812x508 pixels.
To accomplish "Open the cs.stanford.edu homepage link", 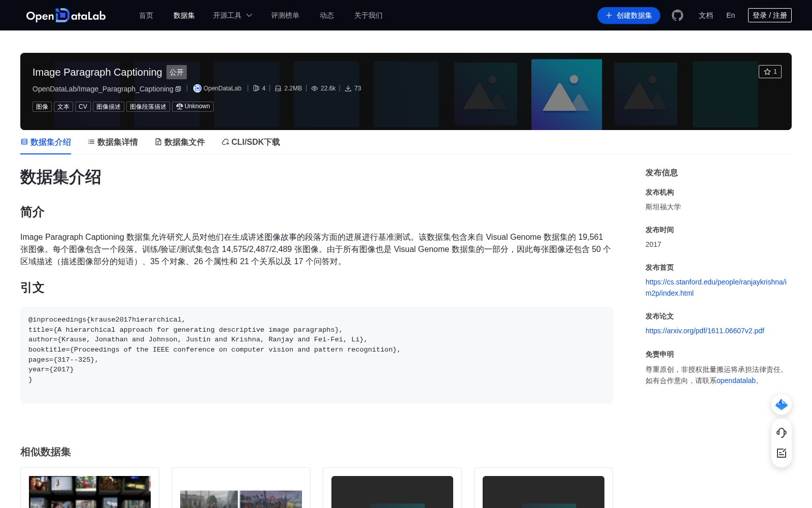I will click(716, 288).
